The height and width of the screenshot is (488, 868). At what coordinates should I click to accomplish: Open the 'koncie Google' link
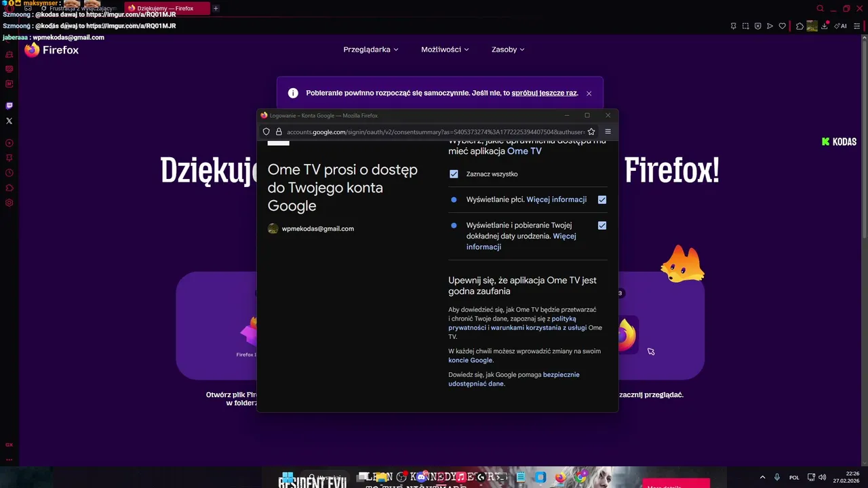pos(470,361)
